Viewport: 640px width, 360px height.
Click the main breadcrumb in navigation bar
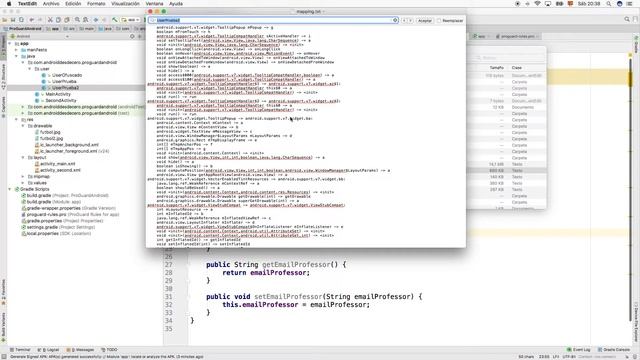pyautogui.click(x=87, y=29)
